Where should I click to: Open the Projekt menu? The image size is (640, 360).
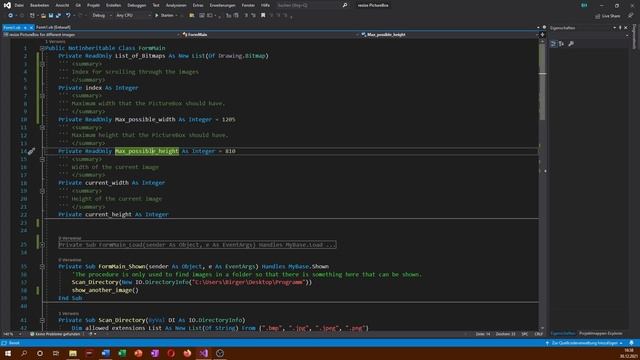pos(93,5)
